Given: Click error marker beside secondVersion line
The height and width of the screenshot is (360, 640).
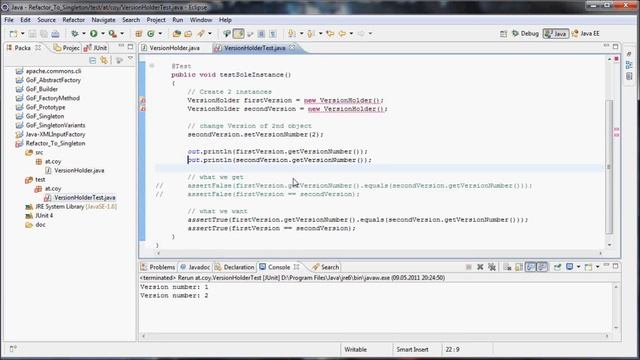Looking at the screenshot, I should click(x=143, y=109).
